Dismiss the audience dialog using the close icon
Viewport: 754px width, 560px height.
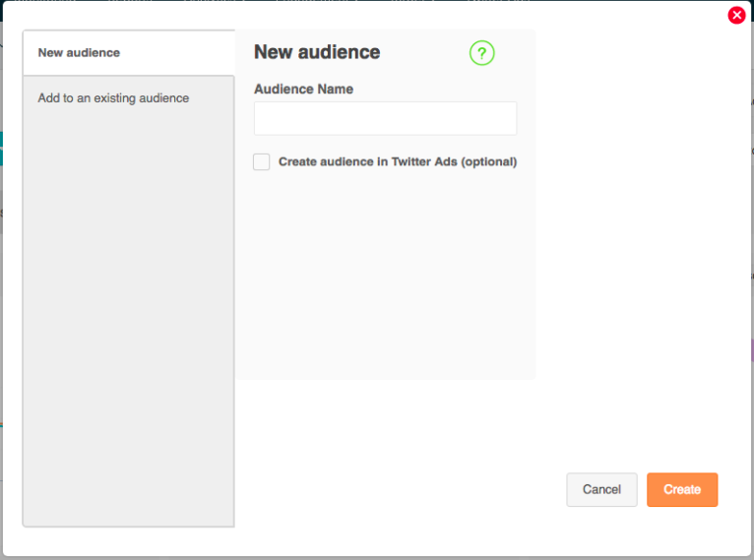[x=736, y=15]
